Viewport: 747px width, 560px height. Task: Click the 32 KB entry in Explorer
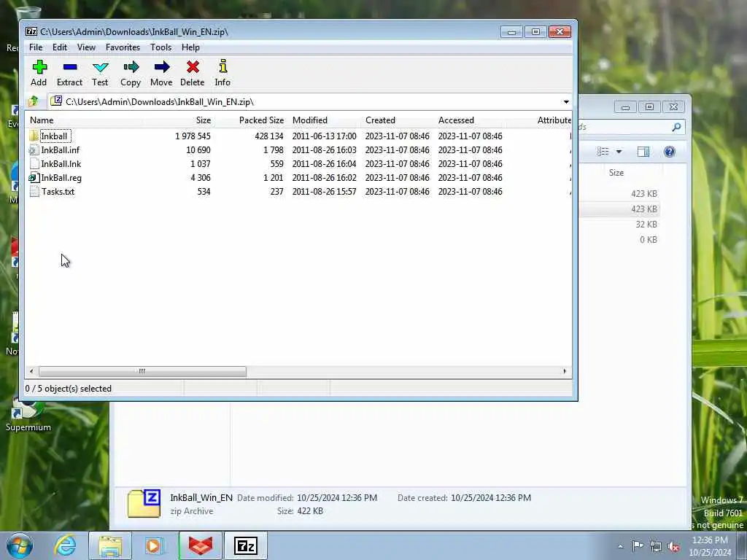tap(646, 225)
